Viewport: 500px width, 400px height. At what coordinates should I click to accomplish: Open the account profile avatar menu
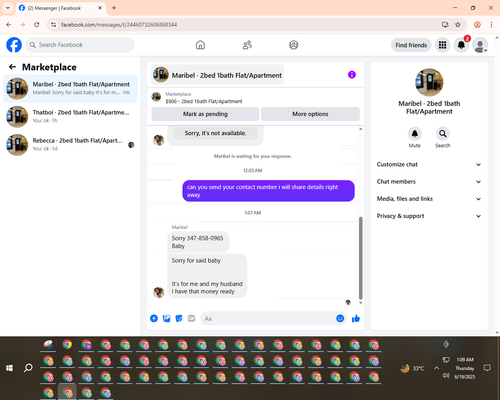tap(480, 45)
